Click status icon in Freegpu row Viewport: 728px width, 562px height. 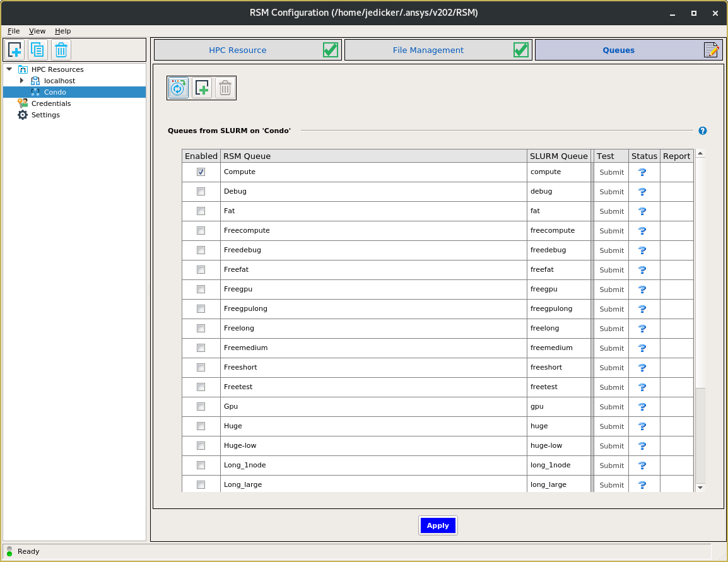pyautogui.click(x=643, y=289)
